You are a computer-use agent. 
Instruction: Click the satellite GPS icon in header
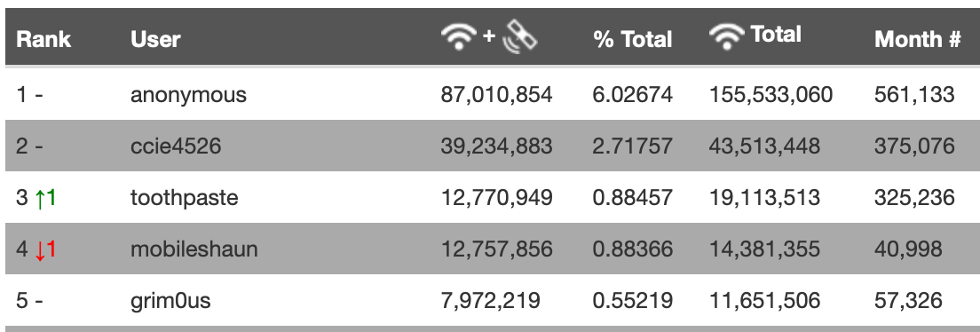(520, 36)
